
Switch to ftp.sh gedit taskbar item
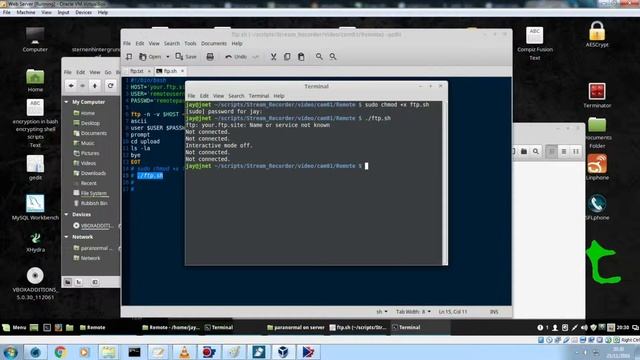pos(358,327)
